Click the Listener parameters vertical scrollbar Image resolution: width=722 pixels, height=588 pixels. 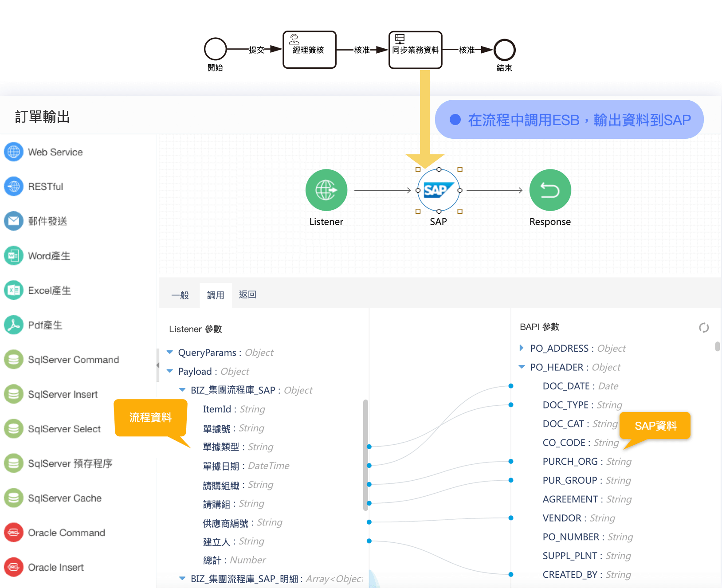click(x=366, y=455)
